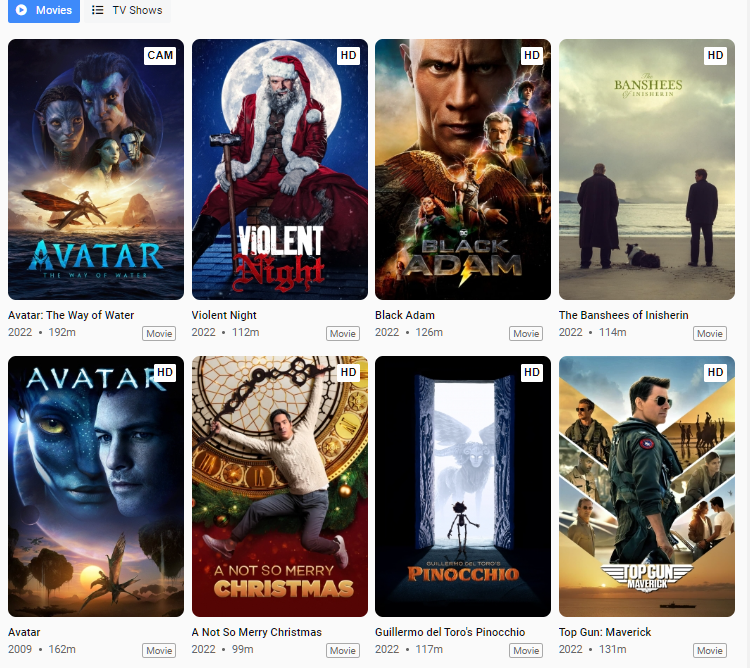The width and height of the screenshot is (750, 668).
Task: Click the list icon in TV Shows tab
Action: pyautogui.click(x=98, y=10)
